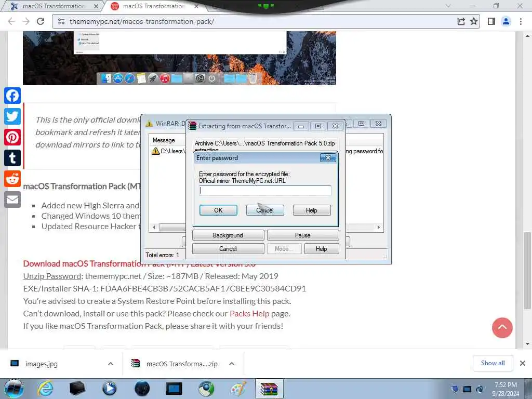Reload the page
Viewport: 532px width, 399px height.
[x=41, y=21]
